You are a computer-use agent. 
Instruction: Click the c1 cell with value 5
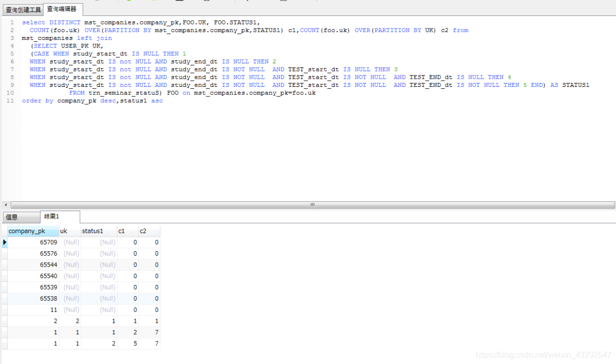(128, 344)
